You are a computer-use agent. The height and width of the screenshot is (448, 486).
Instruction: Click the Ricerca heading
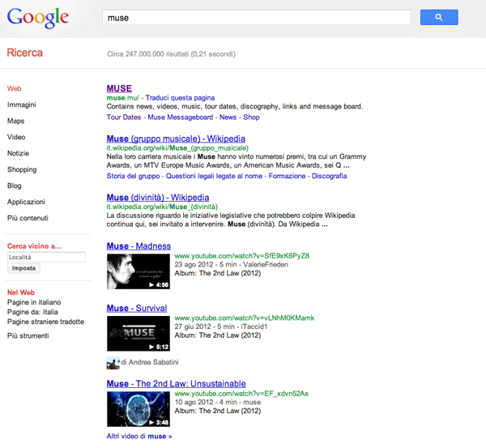(25, 53)
